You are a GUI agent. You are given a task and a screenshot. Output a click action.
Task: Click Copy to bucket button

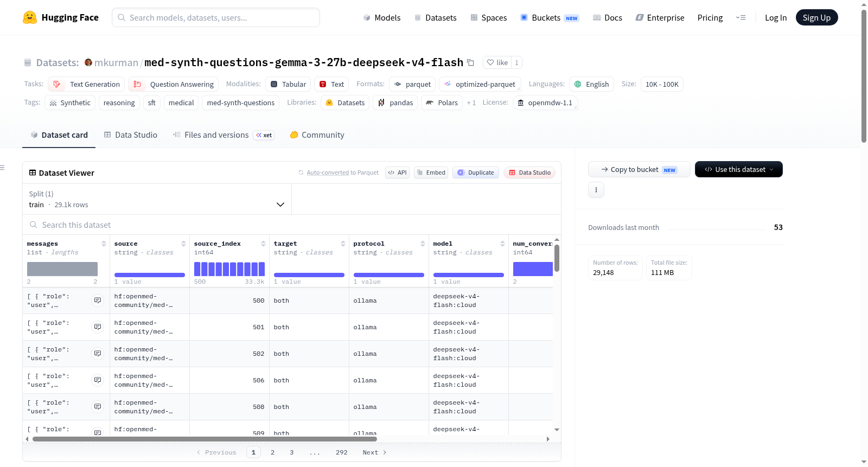639,169
